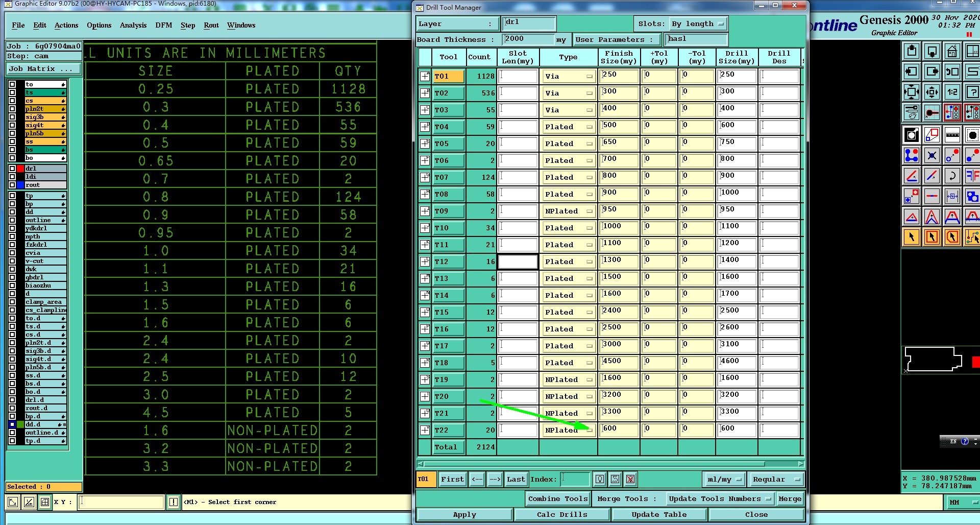Click the grid snap icon beside X Y
The height and width of the screenshot is (525, 980).
[x=45, y=502]
